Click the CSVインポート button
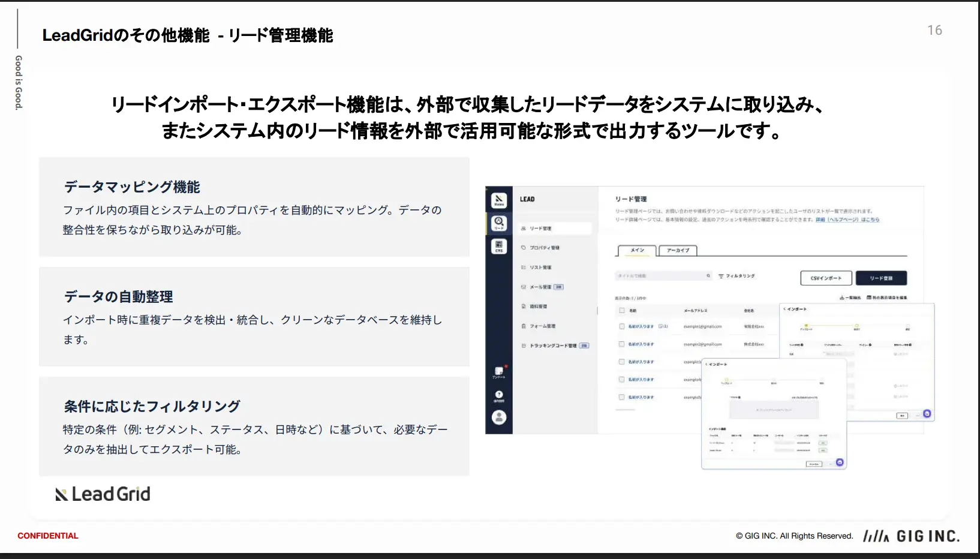Screen dimensions: 980x559 pos(826,278)
